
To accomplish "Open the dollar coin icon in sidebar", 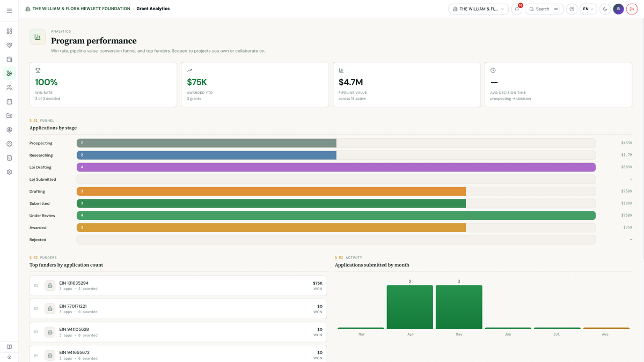I will click(x=9, y=130).
